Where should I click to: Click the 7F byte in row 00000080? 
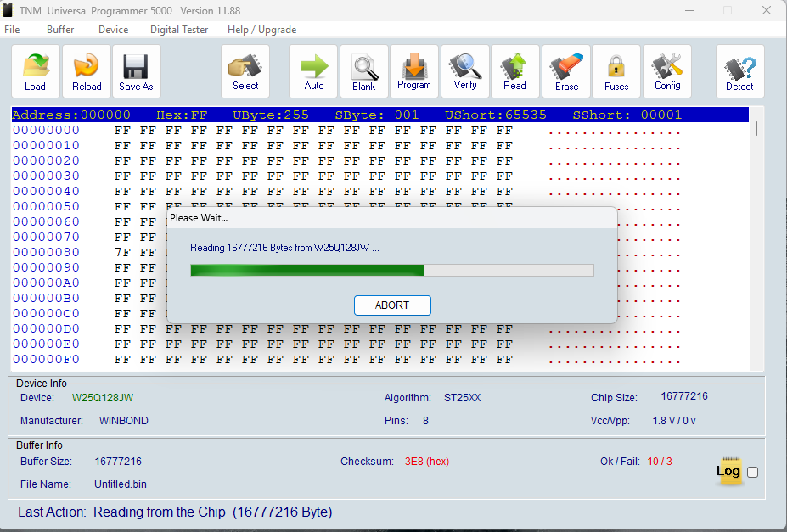[122, 252]
